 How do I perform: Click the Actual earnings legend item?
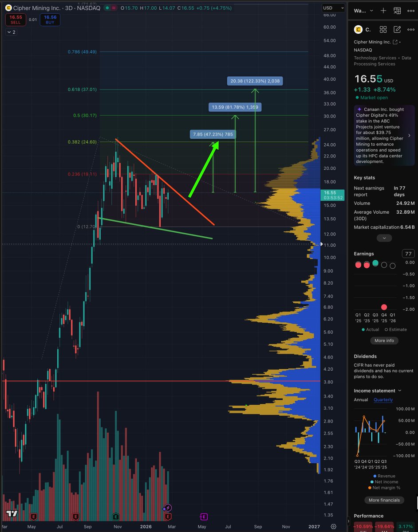coord(371,329)
